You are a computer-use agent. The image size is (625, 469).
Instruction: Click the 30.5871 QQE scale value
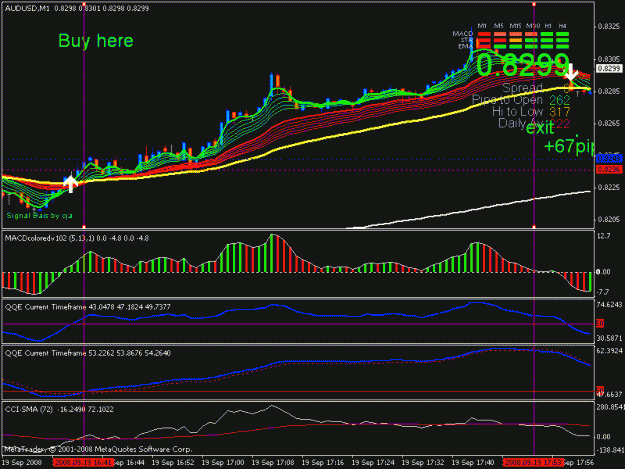pos(609,338)
